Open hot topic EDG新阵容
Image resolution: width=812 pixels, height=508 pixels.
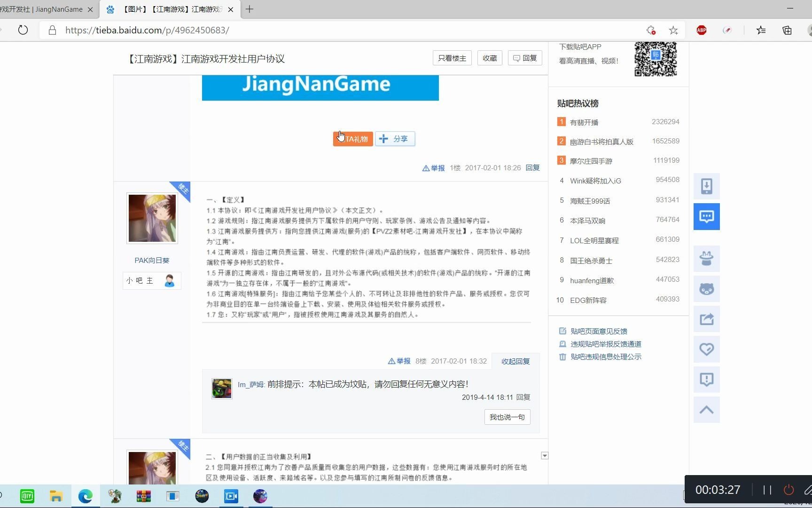tap(588, 300)
